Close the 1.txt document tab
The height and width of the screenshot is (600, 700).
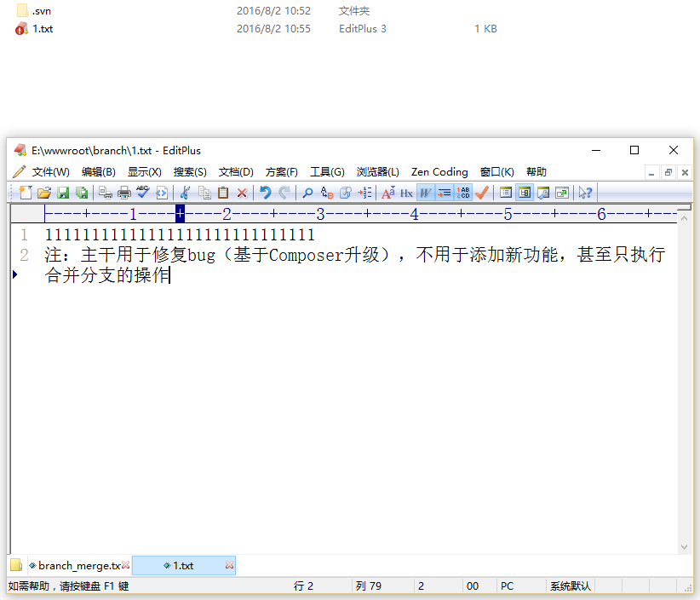[229, 565]
